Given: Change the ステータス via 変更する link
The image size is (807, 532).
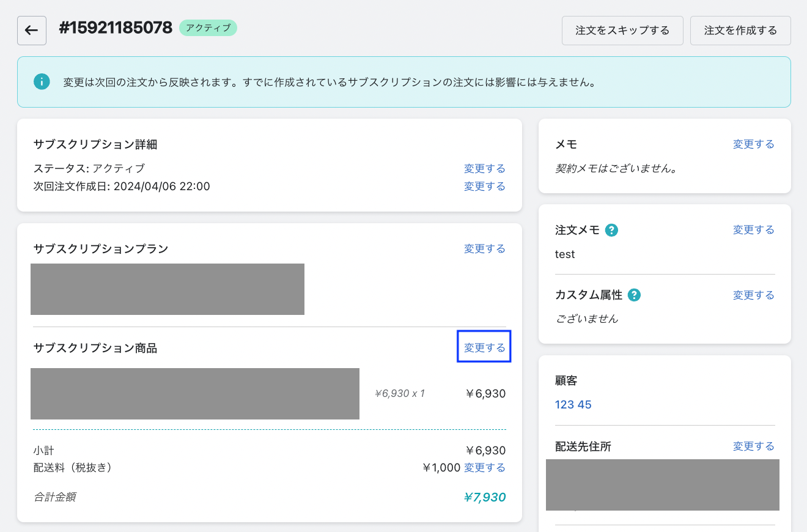Looking at the screenshot, I should coord(484,169).
